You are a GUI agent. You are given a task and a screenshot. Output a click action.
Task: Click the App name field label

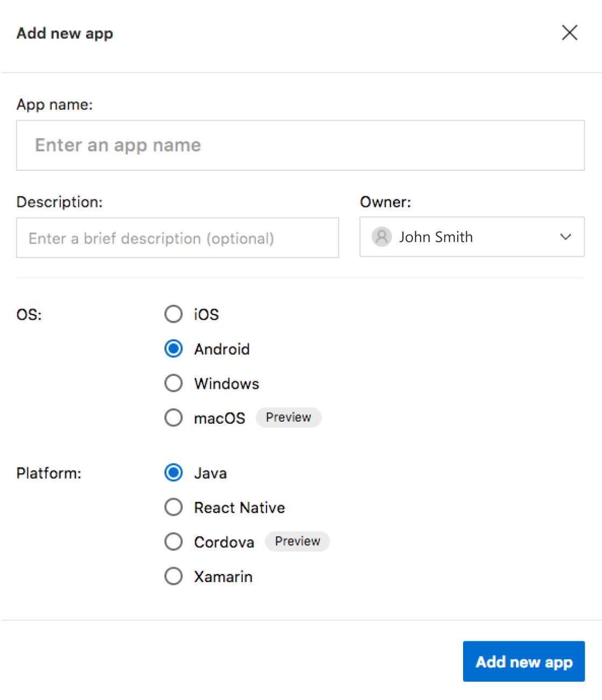point(54,104)
